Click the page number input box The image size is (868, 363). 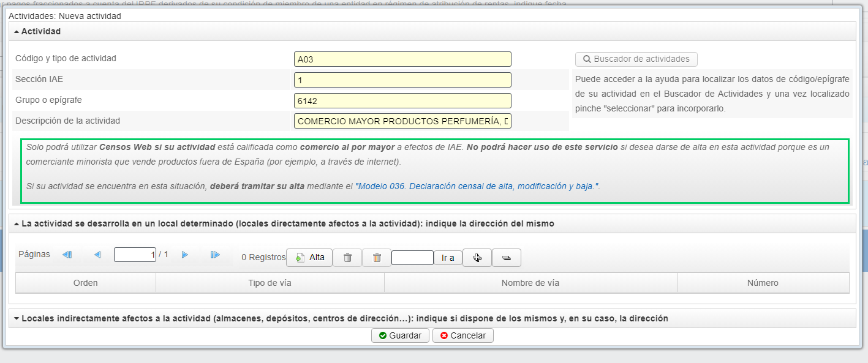click(135, 255)
